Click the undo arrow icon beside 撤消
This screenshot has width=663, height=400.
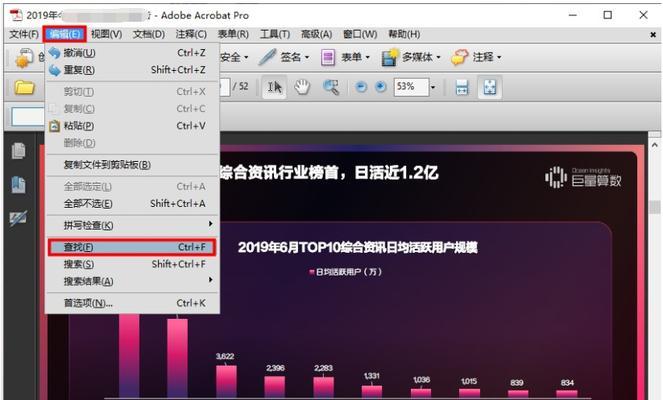pos(55,53)
